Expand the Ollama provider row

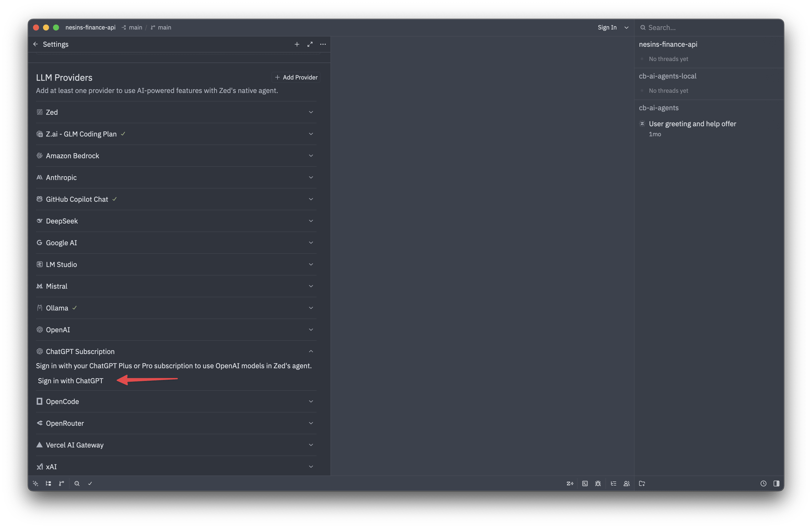(176, 308)
